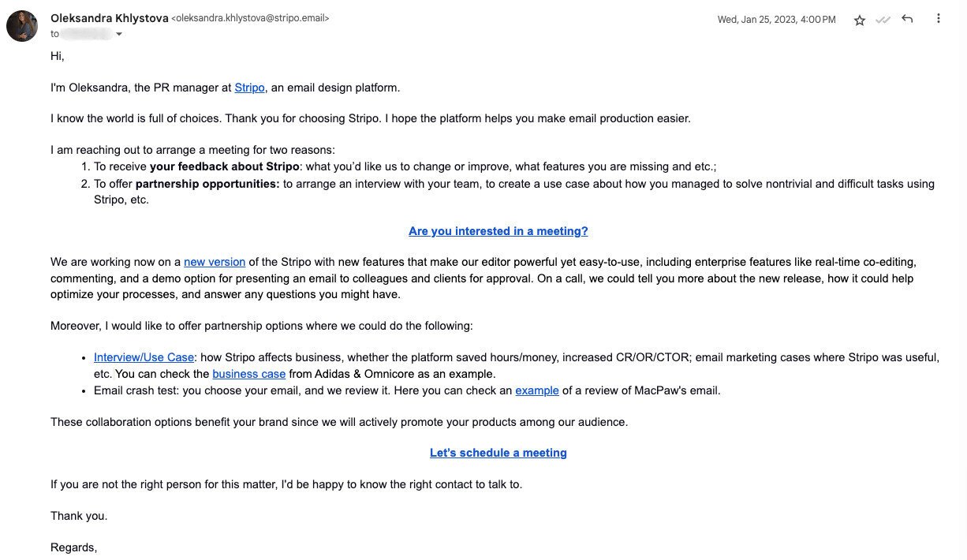Reply to the email using the reply arrow
Image resolution: width=967 pixels, height=560 pixels.
907,19
